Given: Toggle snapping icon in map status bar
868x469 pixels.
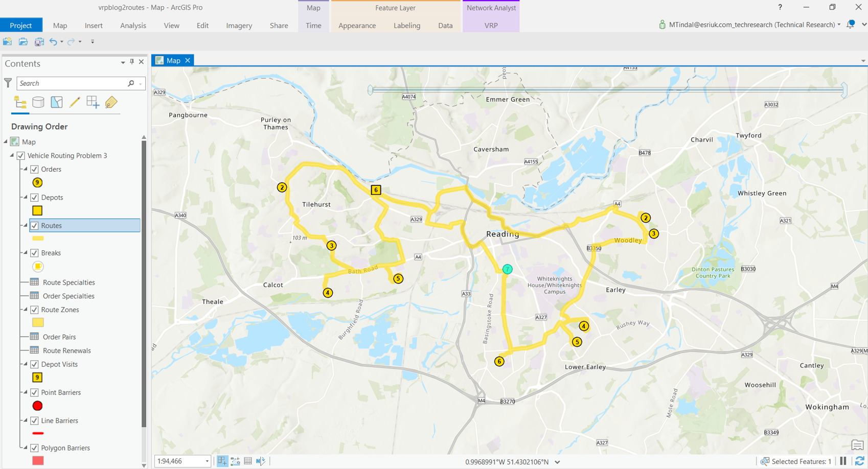Looking at the screenshot, I should [x=222, y=461].
